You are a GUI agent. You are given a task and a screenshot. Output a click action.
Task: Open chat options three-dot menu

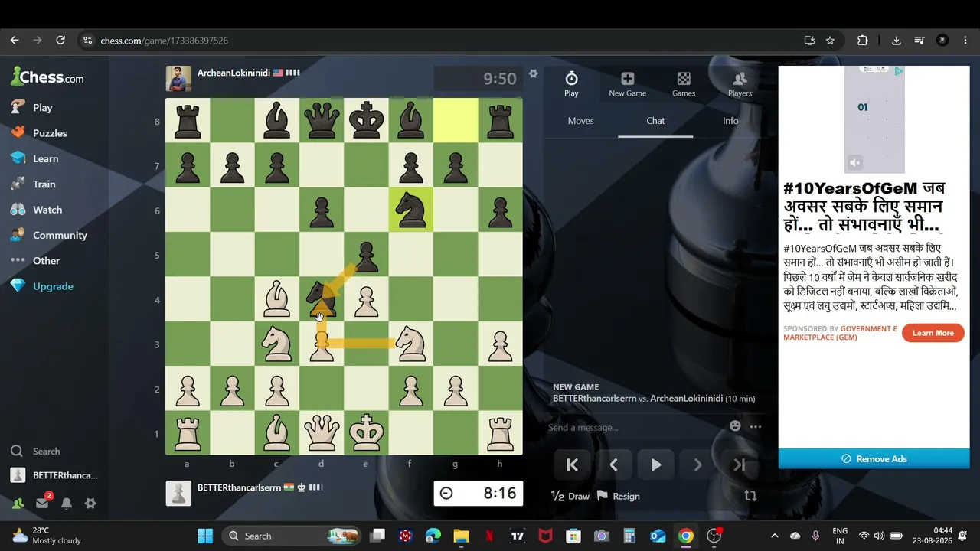pyautogui.click(x=756, y=427)
